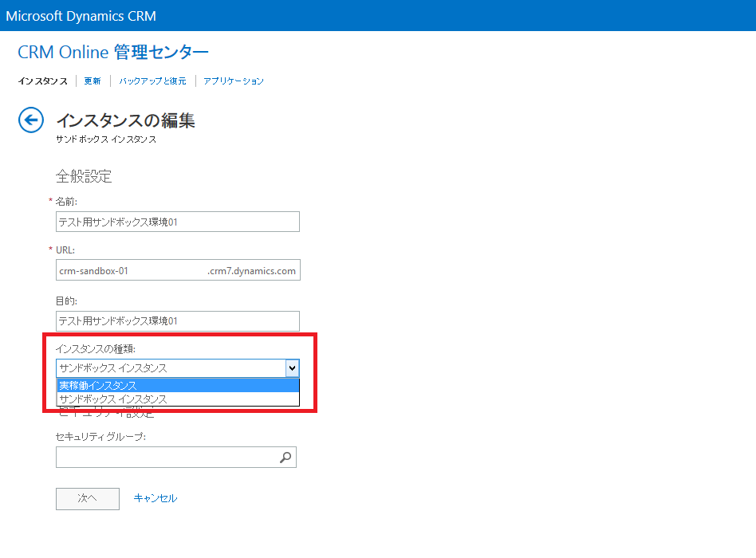Image resolution: width=756 pixels, height=558 pixels.
Task: Open the バックアップと復元 tab
Action: click(153, 81)
